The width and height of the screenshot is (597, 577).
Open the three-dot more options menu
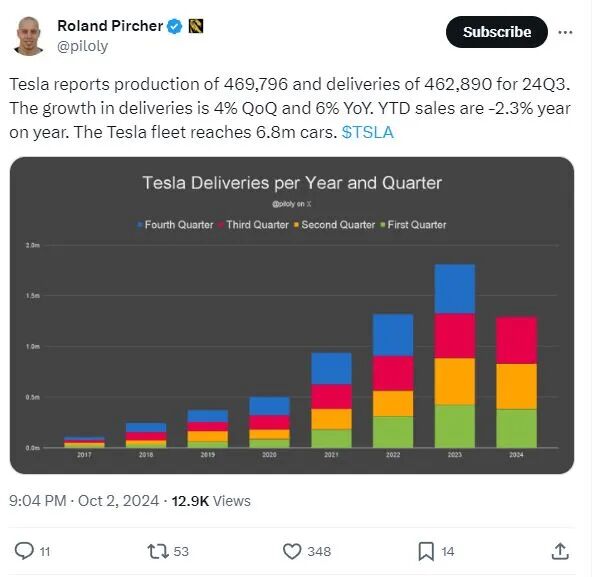pyautogui.click(x=565, y=32)
